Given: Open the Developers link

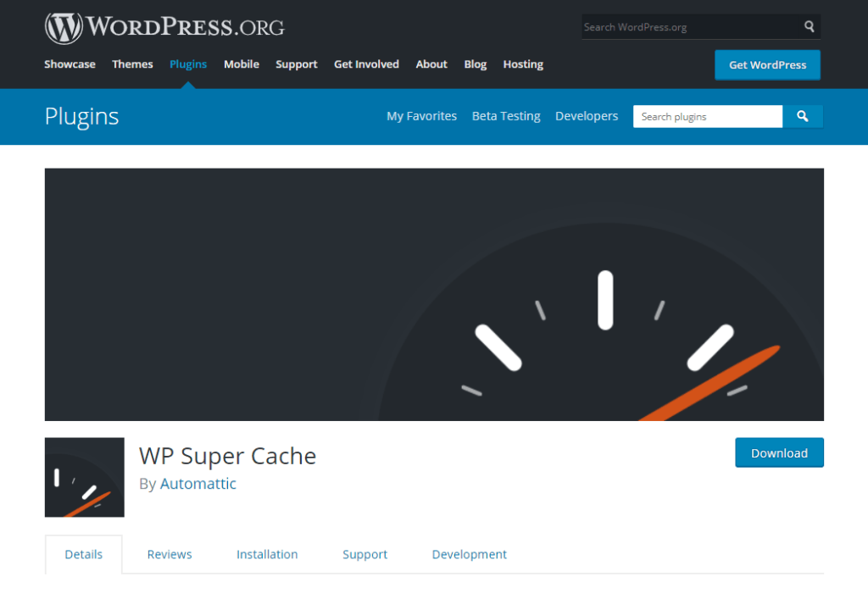Looking at the screenshot, I should 587,116.
